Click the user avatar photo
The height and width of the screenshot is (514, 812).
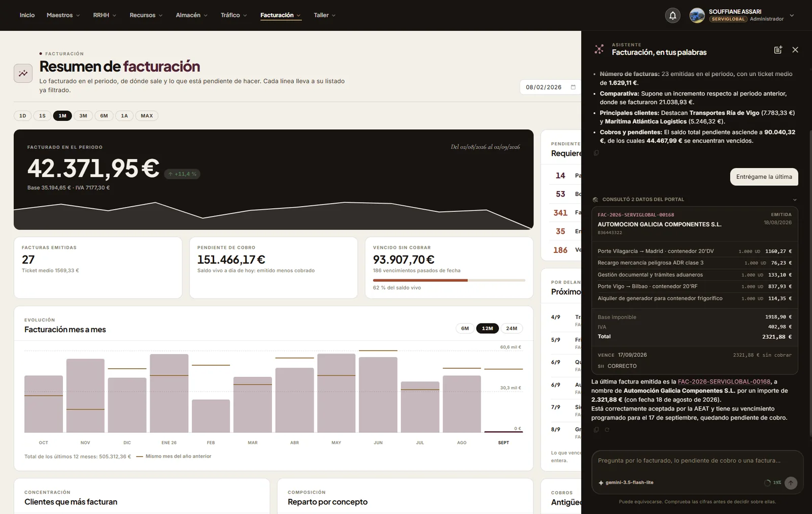697,15
